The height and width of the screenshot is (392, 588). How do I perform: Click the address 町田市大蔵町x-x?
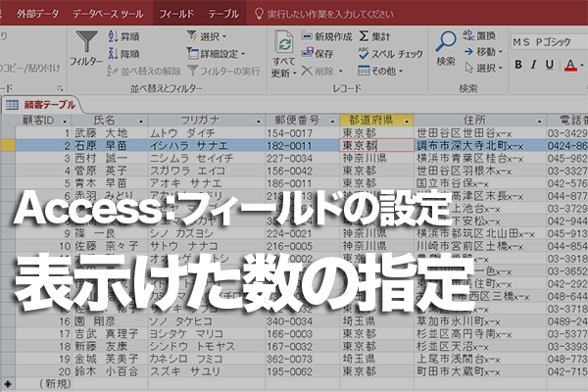480,371
